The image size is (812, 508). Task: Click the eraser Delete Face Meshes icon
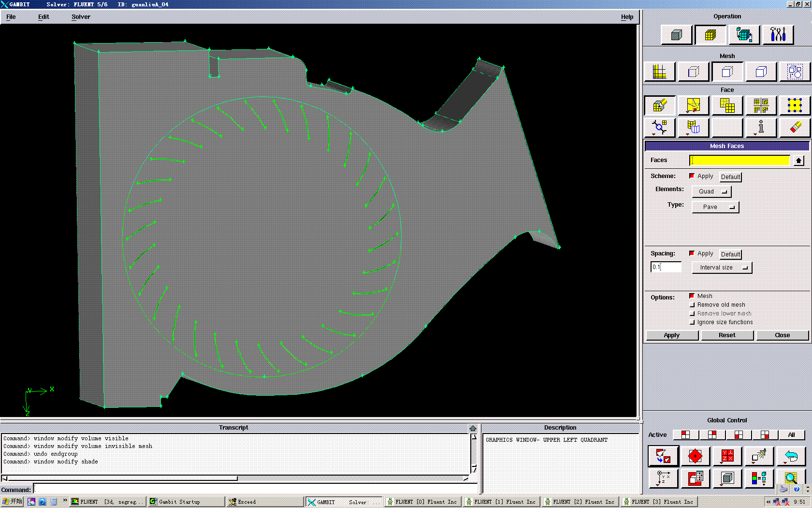pos(795,128)
